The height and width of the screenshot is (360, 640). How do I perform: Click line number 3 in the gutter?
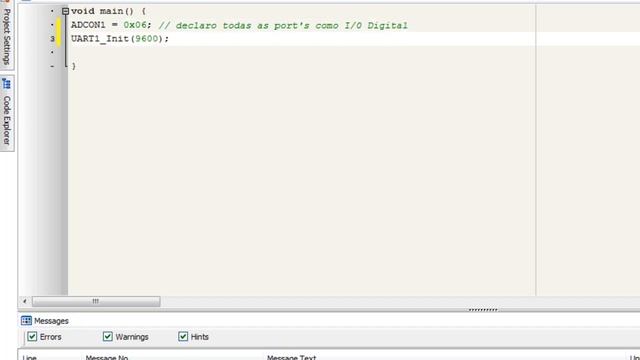click(x=52, y=39)
